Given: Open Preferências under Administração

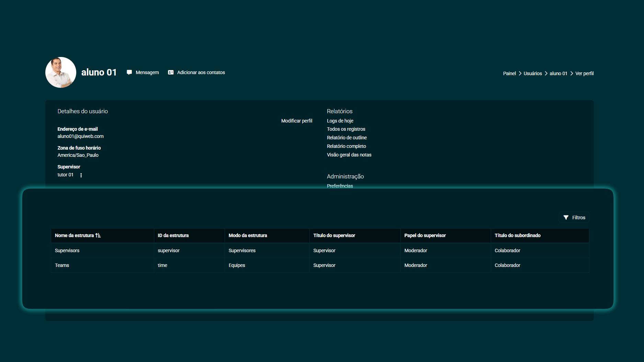Looking at the screenshot, I should coord(340,186).
